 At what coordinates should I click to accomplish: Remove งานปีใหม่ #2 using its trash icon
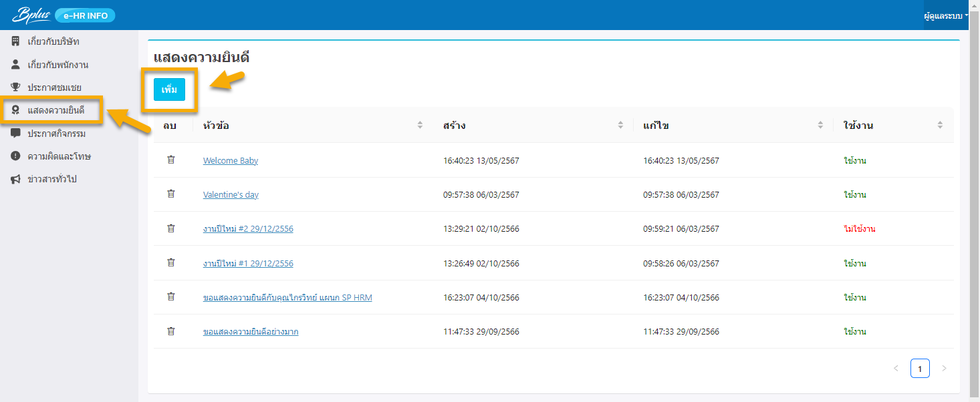click(x=170, y=228)
